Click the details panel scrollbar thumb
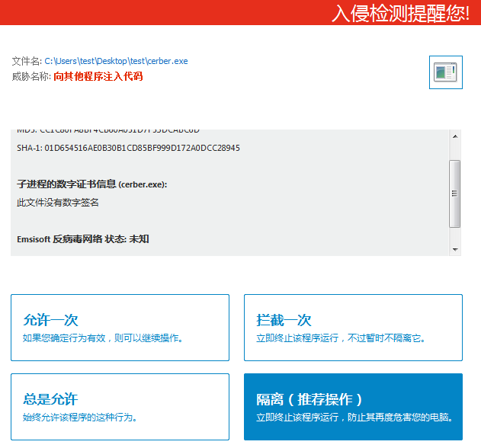Viewport: 481px width, 448px height. 454,194
